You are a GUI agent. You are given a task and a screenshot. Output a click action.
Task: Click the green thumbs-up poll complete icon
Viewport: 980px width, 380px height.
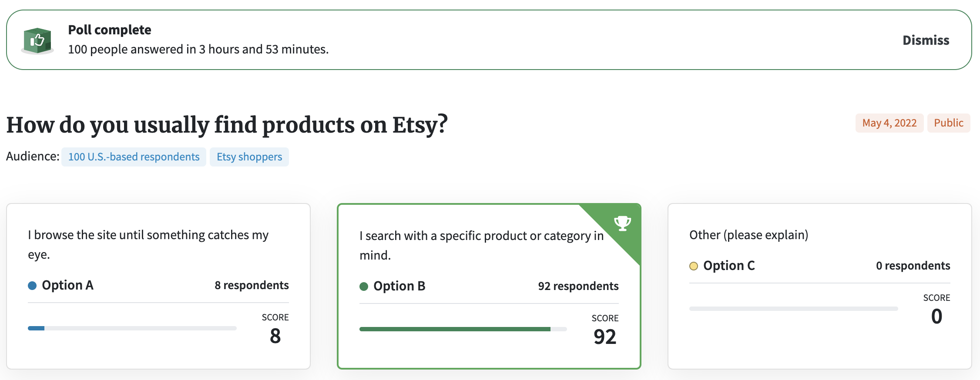click(x=38, y=40)
